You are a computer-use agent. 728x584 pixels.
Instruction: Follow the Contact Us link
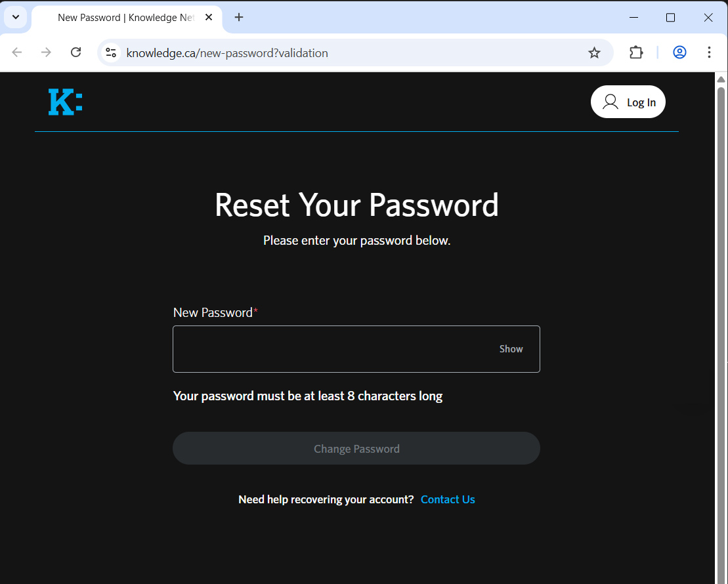[x=448, y=500]
